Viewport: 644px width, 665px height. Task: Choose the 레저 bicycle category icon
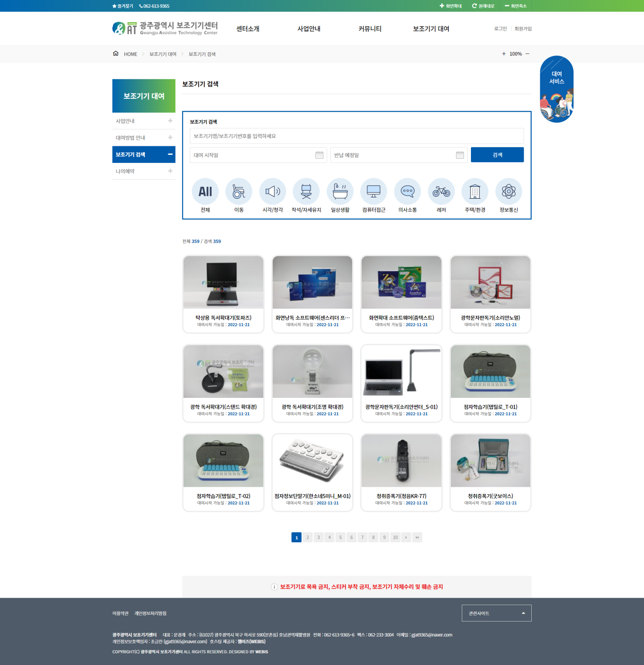tap(441, 191)
